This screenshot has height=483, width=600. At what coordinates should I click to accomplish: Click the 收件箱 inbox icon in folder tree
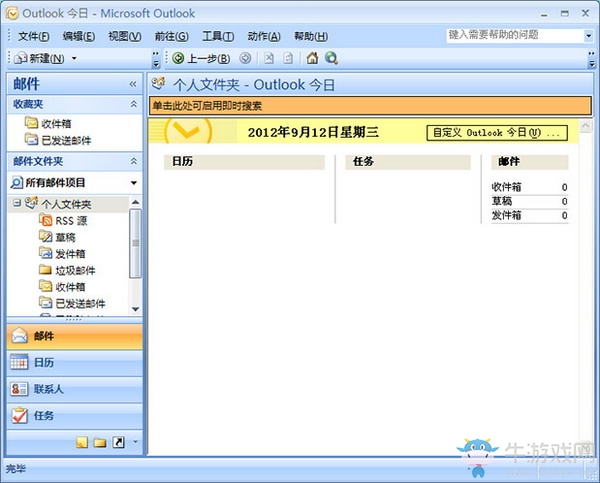pyautogui.click(x=46, y=286)
